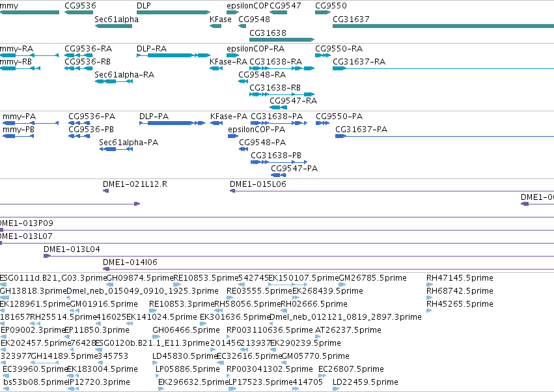Select transcript mmy-RB

pyautogui.click(x=20, y=68)
